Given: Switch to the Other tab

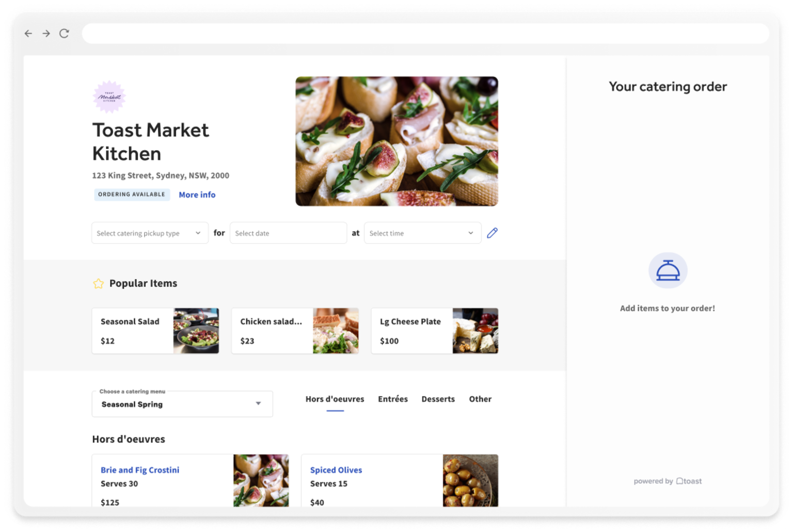Looking at the screenshot, I should [x=480, y=399].
